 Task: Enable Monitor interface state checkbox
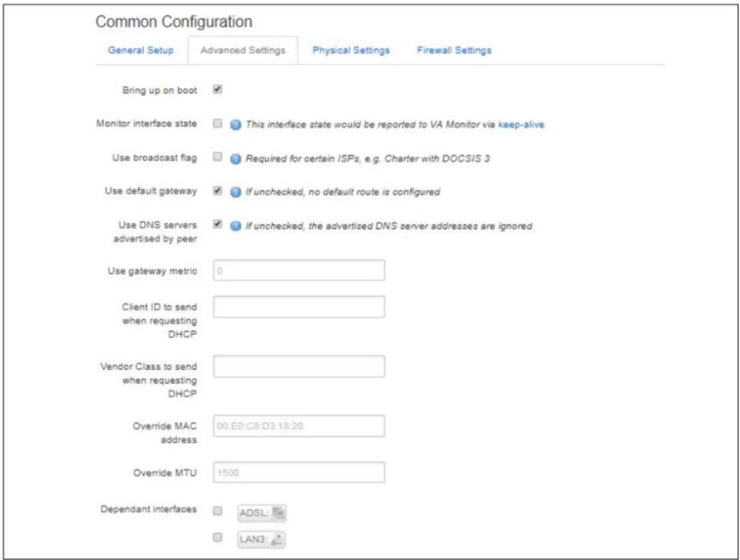click(218, 124)
